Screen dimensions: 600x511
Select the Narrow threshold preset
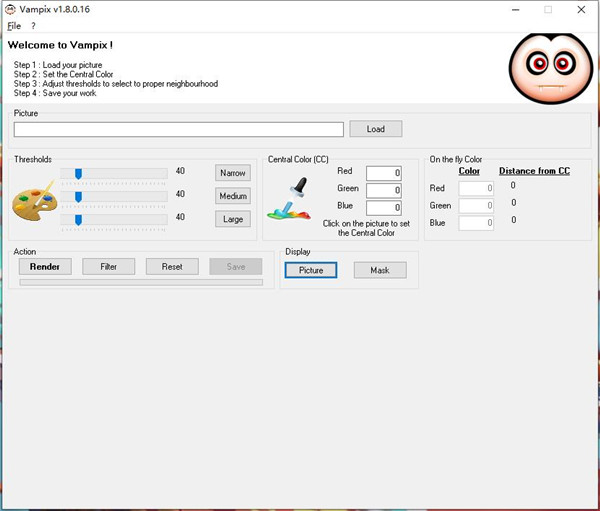point(233,173)
